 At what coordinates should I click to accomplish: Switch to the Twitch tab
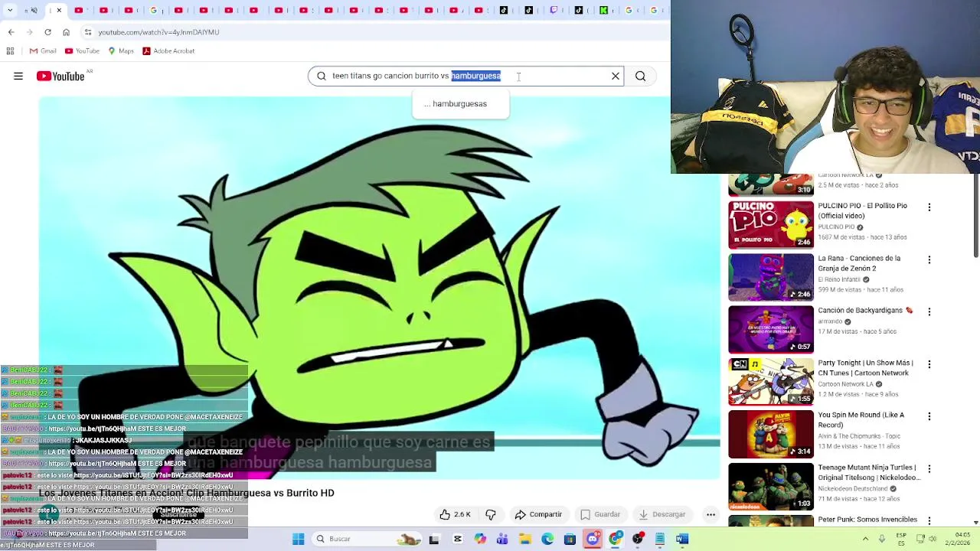coord(554,11)
